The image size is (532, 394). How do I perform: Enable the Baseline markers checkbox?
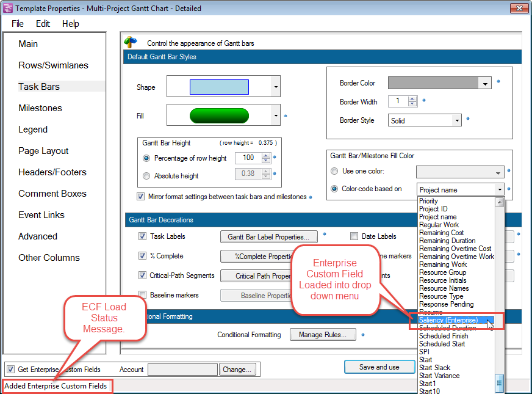point(142,295)
